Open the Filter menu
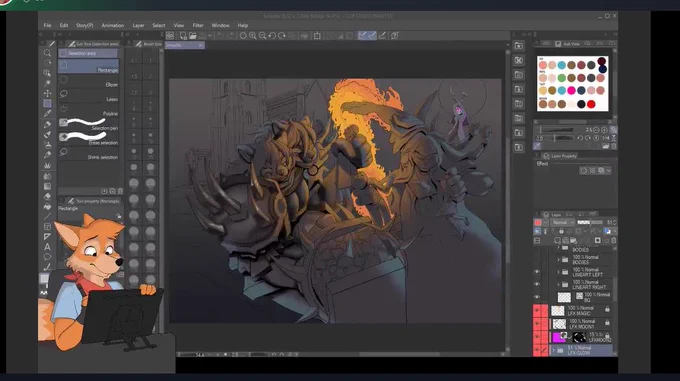Image resolution: width=680 pixels, height=381 pixels. pyautogui.click(x=198, y=25)
